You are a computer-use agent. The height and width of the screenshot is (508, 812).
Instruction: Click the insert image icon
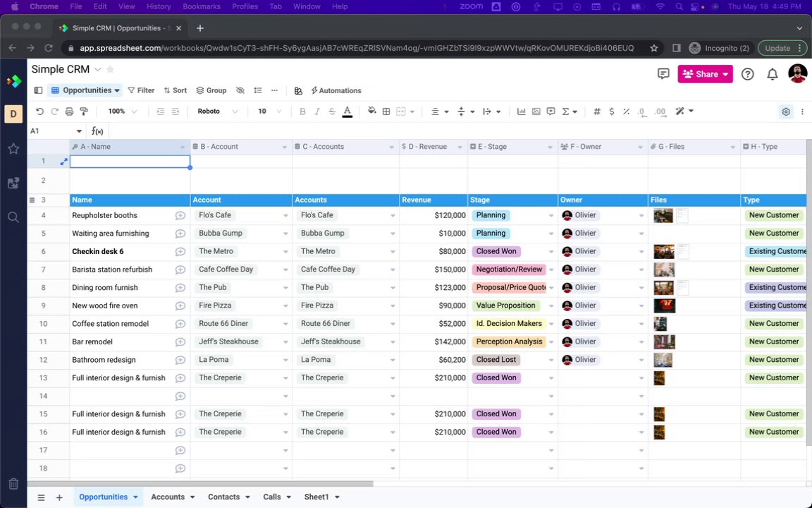point(536,111)
